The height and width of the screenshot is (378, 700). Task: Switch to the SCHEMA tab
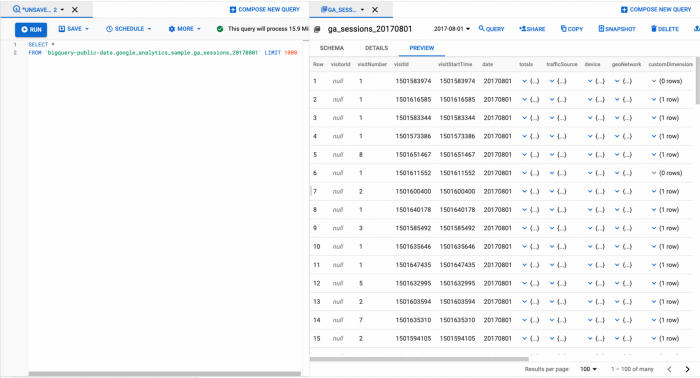click(x=332, y=48)
